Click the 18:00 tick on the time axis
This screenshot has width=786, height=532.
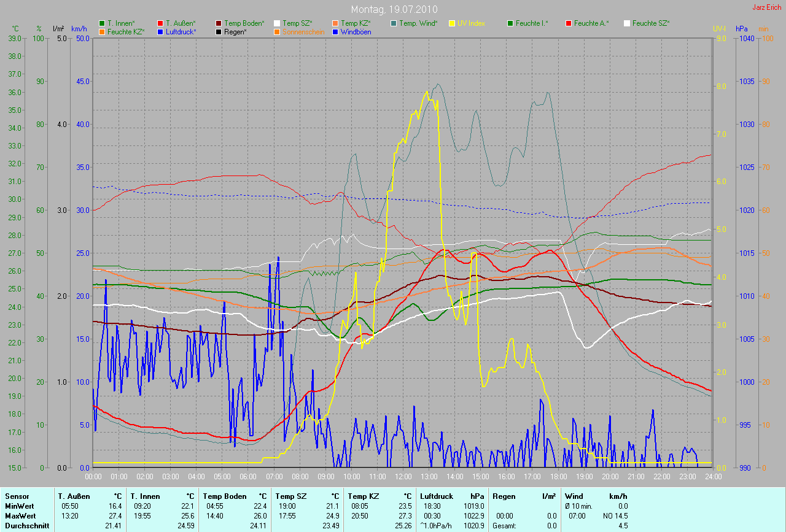[x=558, y=476]
